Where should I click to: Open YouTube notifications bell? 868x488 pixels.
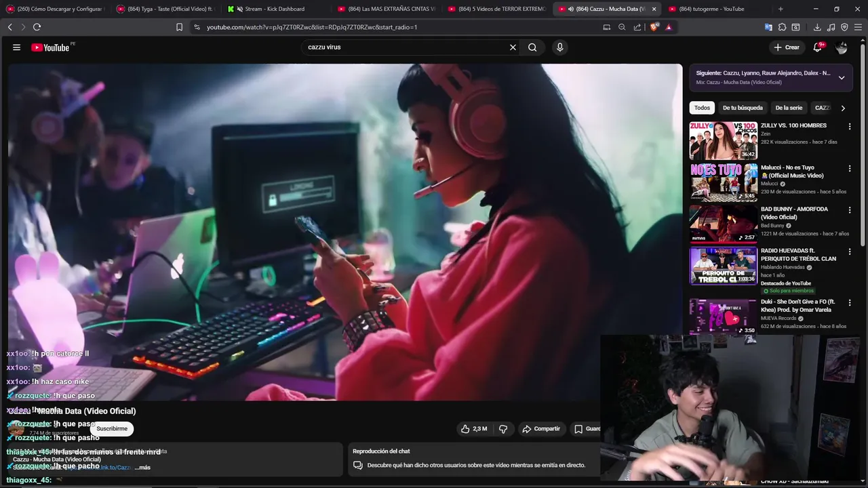coord(818,47)
